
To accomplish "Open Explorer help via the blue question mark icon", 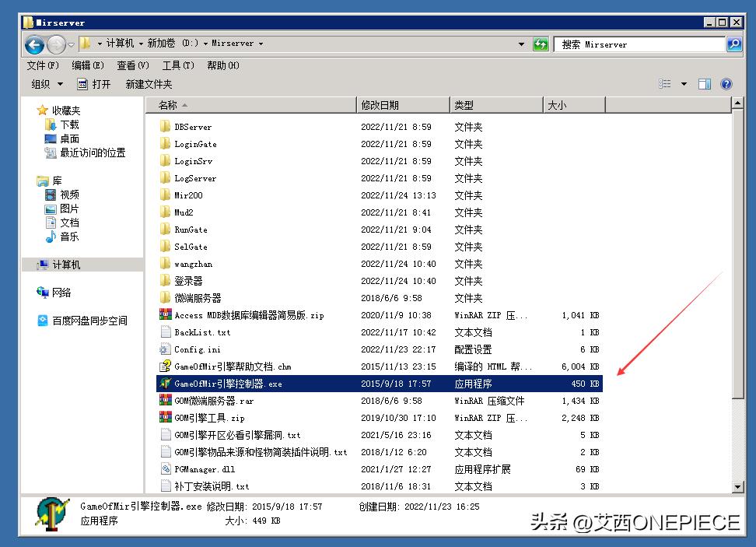I will pos(726,84).
